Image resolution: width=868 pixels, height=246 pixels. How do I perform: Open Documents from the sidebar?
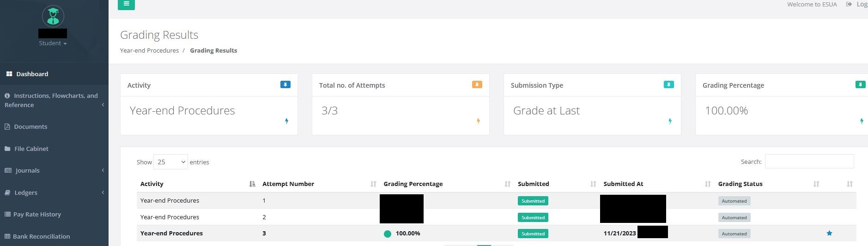(x=30, y=126)
